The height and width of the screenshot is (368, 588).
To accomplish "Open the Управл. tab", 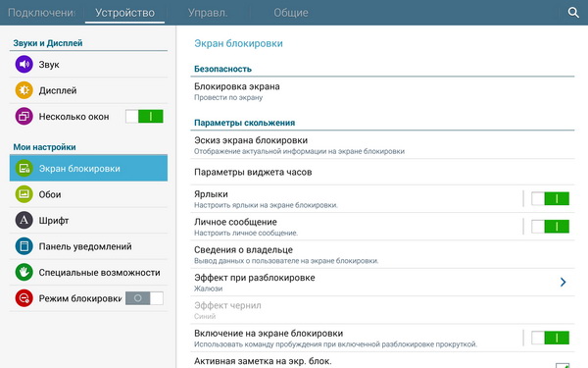I will [208, 13].
